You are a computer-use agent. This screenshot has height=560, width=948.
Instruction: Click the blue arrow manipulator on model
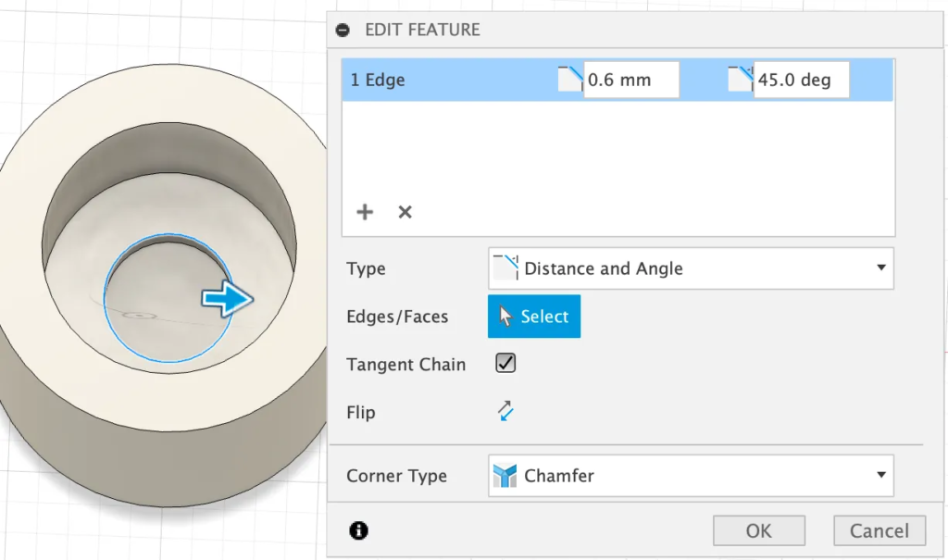pyautogui.click(x=228, y=298)
